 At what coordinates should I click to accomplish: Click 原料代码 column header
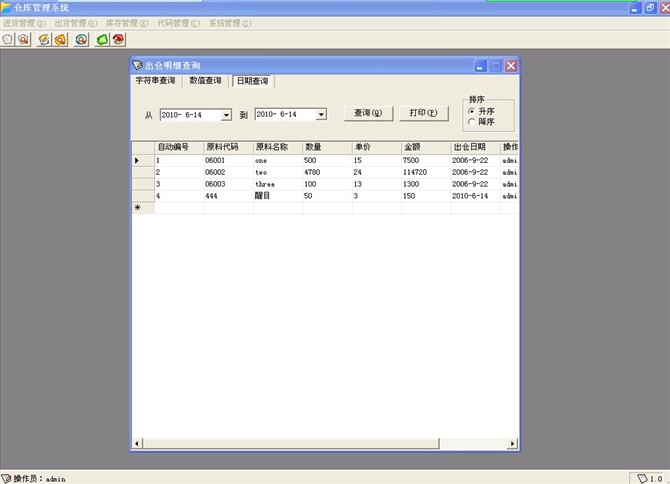[229, 147]
